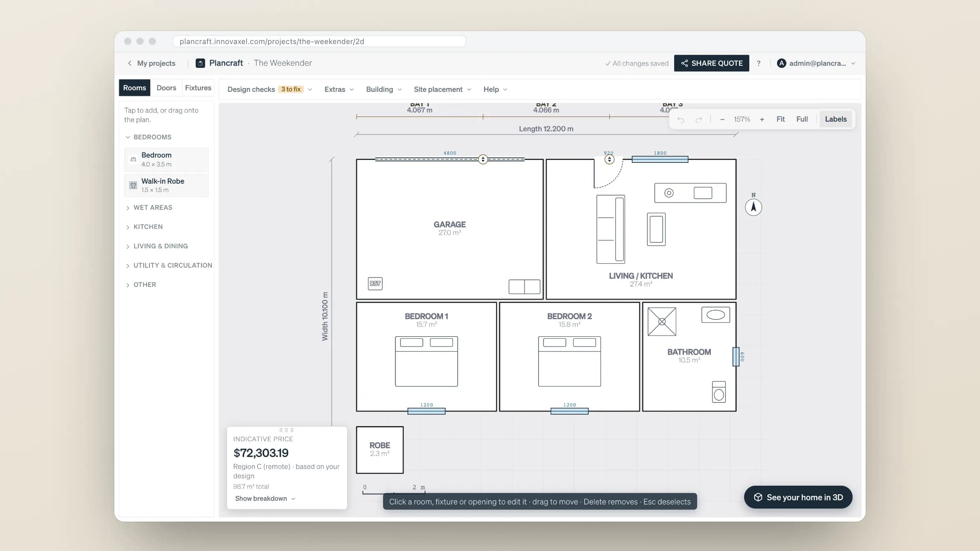Click the north compass icon

coord(753,207)
